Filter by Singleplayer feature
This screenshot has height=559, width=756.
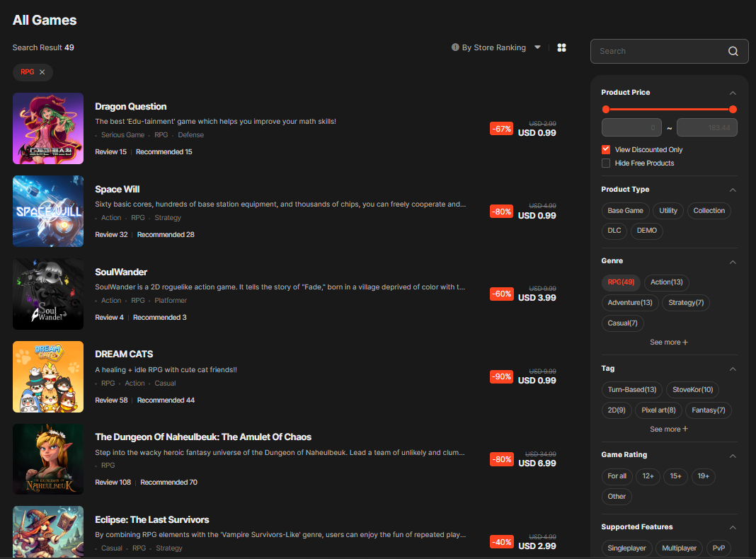(626, 548)
